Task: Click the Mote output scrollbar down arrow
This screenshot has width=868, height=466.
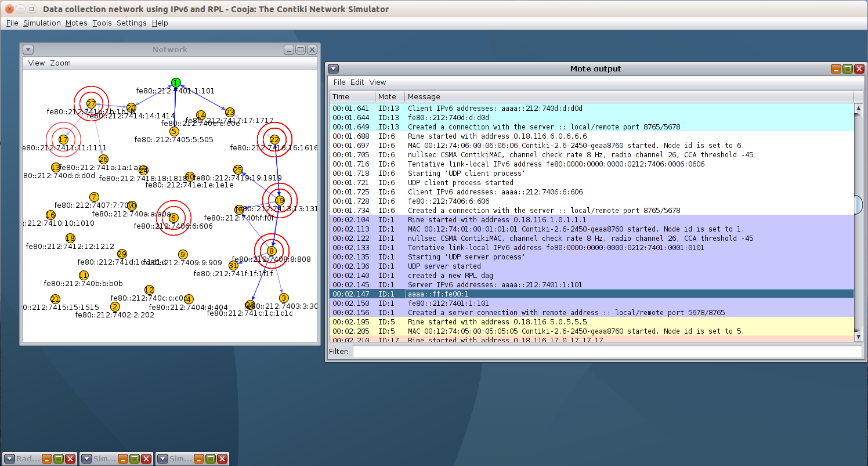Action: [859, 336]
